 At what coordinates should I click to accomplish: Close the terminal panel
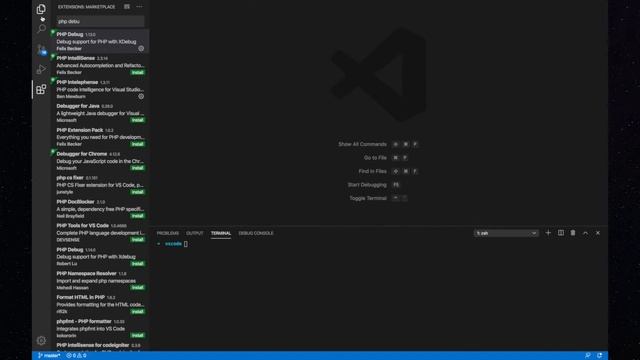pyautogui.click(x=598, y=233)
